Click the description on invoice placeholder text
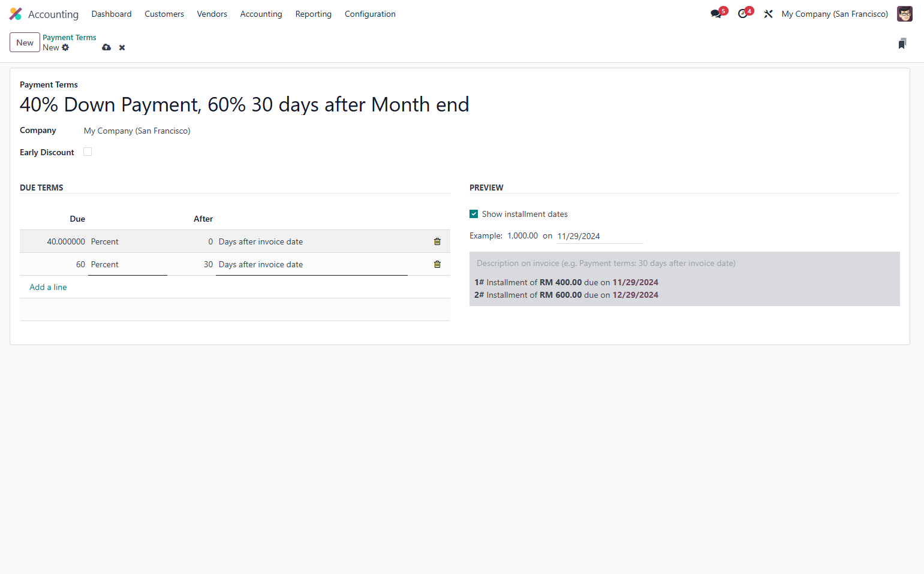Screen dimensions: 924x574 606,263
